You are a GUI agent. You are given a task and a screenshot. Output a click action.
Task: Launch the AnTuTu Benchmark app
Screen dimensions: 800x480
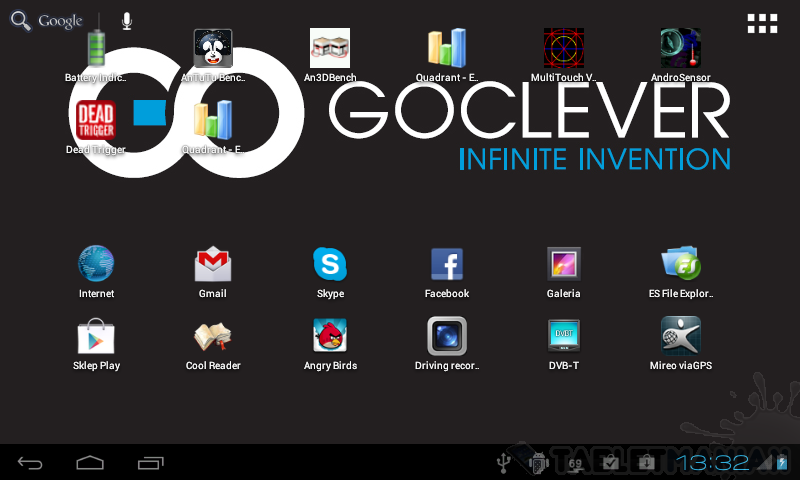coord(212,50)
